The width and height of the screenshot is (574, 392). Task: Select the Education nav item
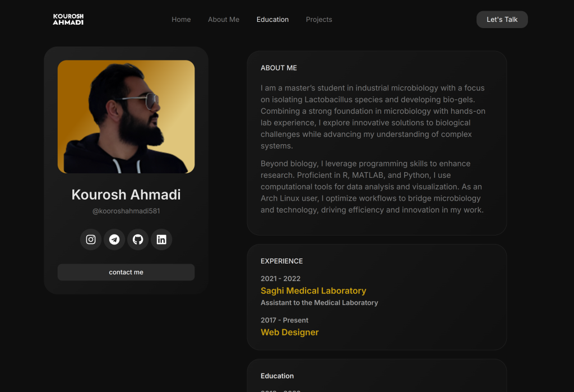272,20
